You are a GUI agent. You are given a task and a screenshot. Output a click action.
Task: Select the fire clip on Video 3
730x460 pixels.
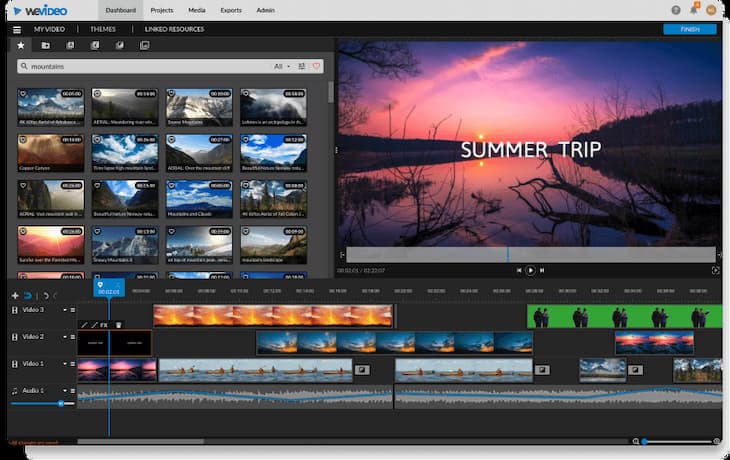pos(273,316)
